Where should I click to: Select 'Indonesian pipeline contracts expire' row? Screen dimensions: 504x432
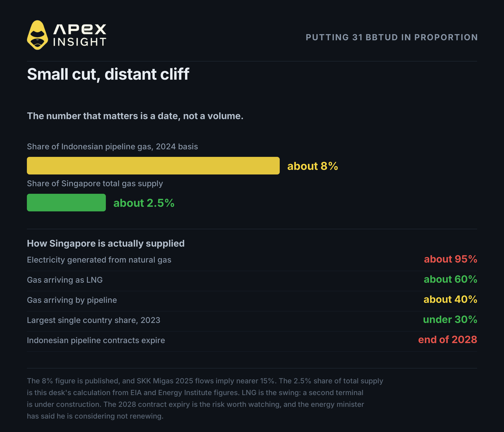coord(252,340)
